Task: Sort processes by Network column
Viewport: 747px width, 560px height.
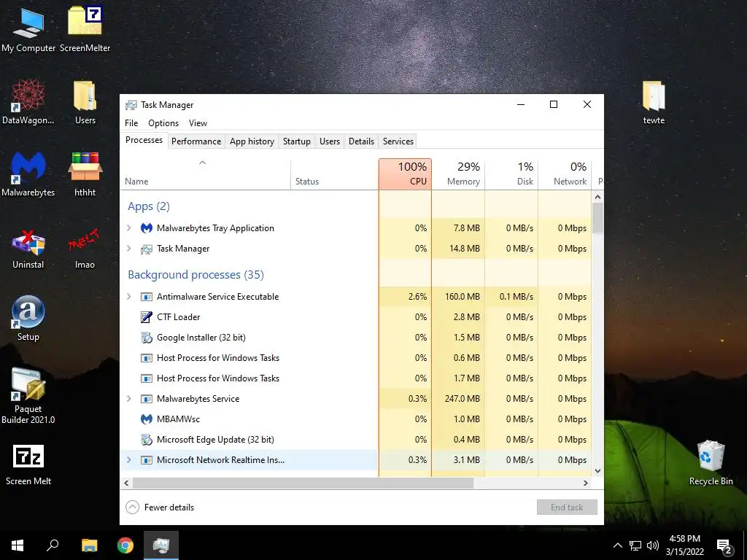Action: [x=565, y=174]
